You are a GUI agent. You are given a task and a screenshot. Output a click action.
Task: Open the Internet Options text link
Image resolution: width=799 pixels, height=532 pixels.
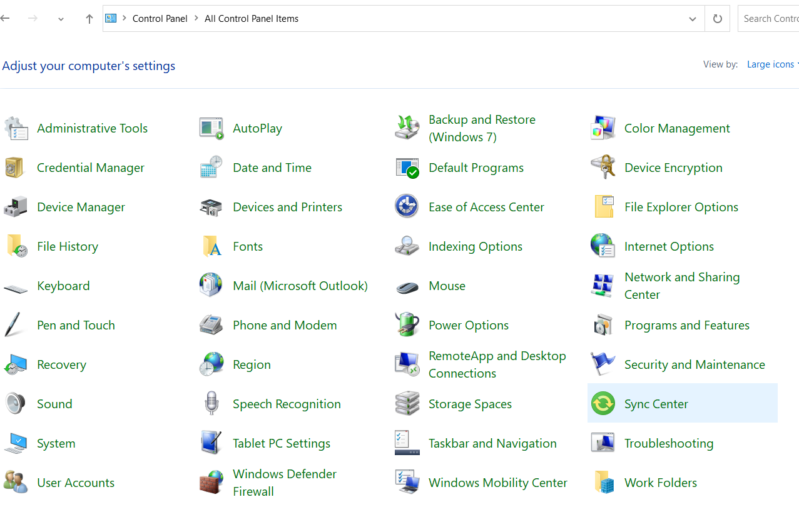[669, 246]
